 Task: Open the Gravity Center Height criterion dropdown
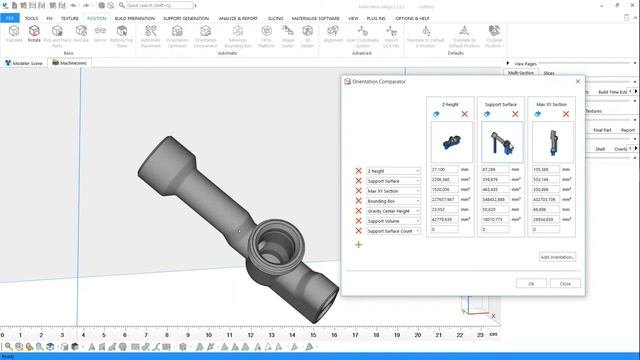[393, 211]
